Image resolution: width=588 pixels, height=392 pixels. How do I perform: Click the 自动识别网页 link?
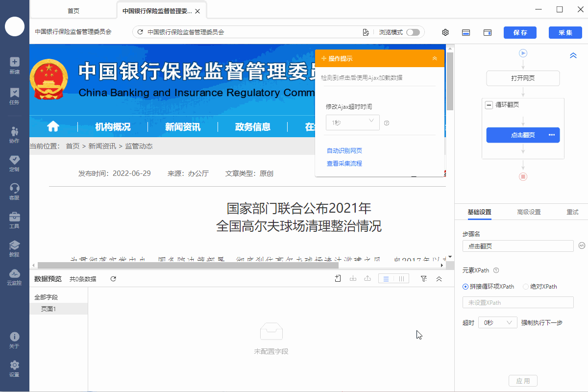pyautogui.click(x=344, y=151)
